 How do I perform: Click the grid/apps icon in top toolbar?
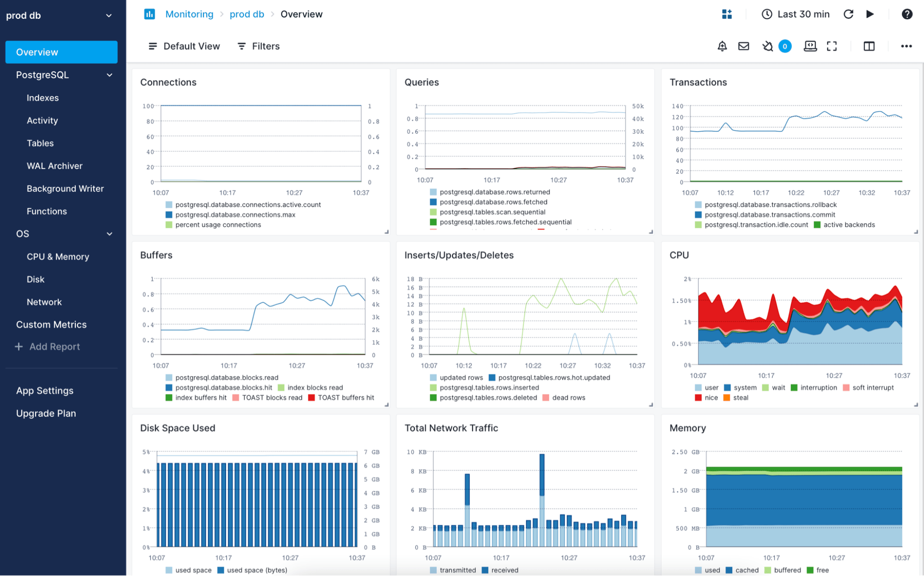pyautogui.click(x=724, y=13)
